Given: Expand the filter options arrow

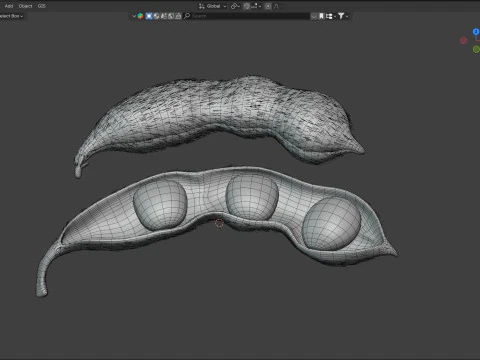Looking at the screenshot, I should coord(347,16).
